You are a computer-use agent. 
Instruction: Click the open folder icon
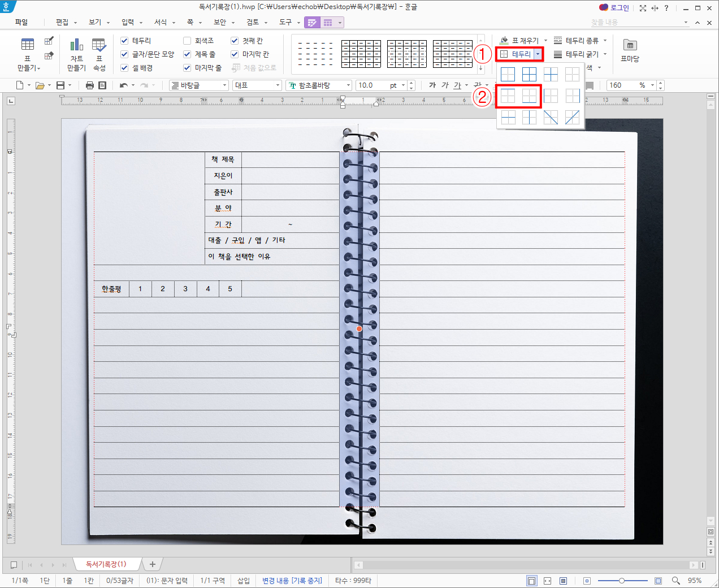40,85
